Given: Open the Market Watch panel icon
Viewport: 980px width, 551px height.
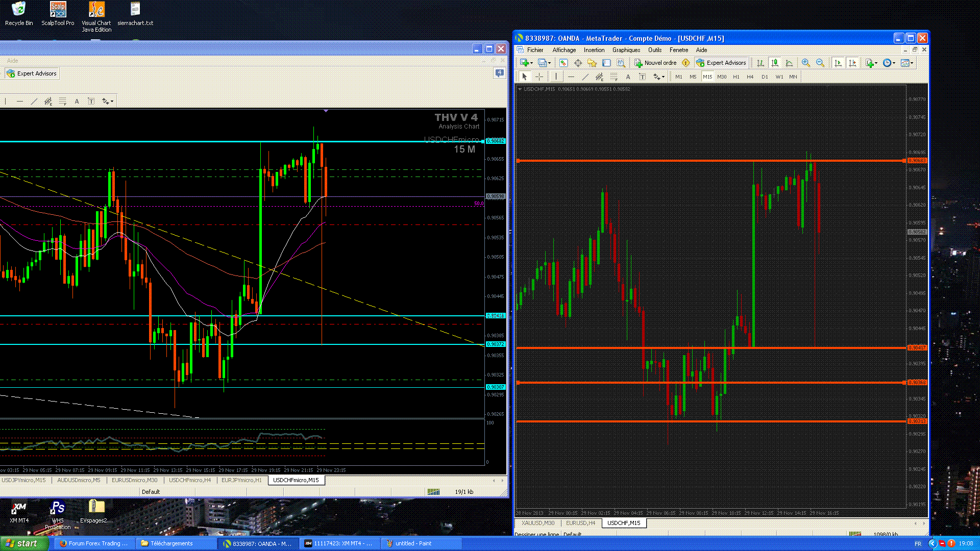Looking at the screenshot, I should coord(563,63).
